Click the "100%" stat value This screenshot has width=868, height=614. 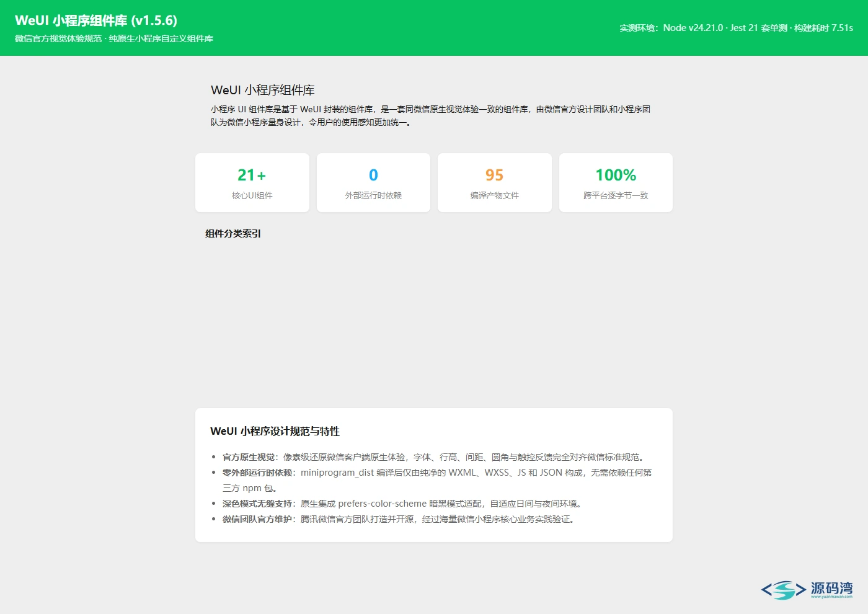tap(616, 175)
